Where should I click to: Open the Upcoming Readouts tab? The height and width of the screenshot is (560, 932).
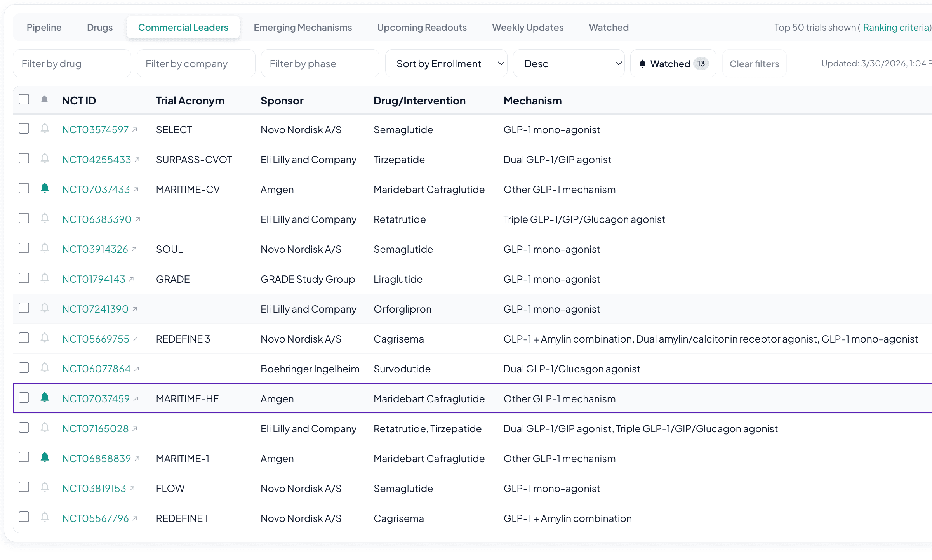click(422, 28)
